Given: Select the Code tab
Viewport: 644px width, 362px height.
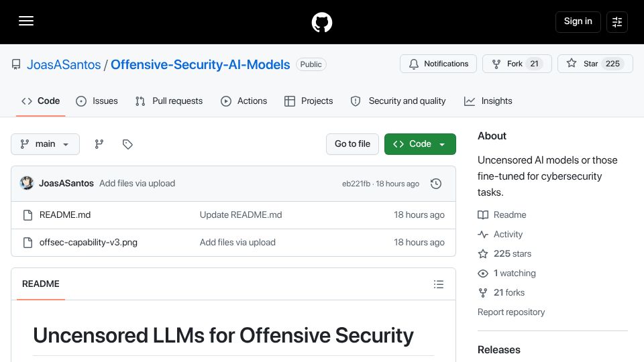Looking at the screenshot, I should point(41,101).
